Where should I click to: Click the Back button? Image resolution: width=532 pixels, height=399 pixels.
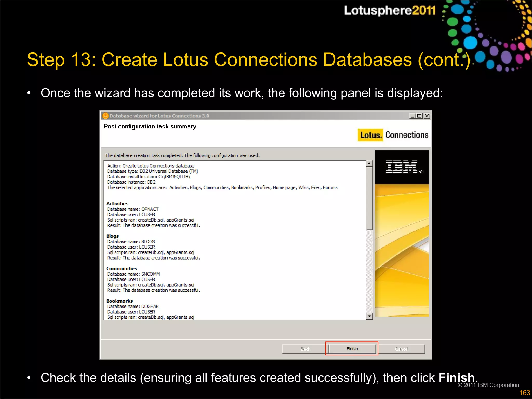point(305,349)
